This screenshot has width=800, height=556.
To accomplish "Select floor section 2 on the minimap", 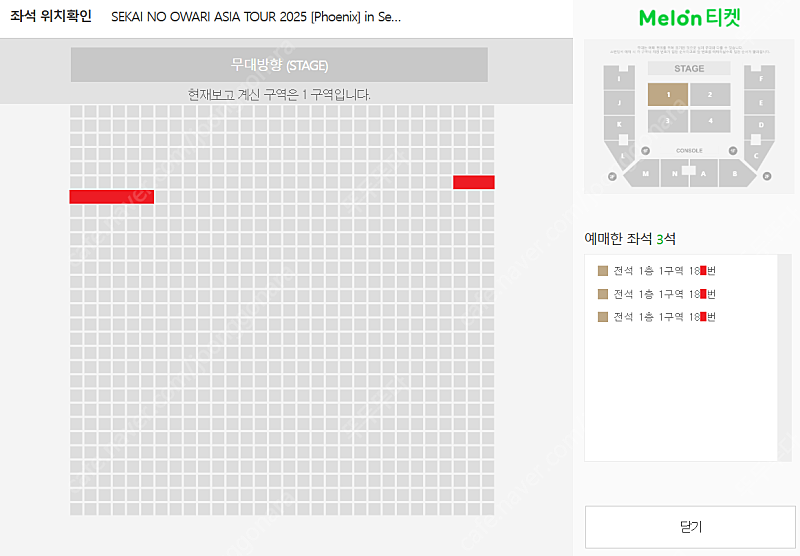I will point(710,94).
